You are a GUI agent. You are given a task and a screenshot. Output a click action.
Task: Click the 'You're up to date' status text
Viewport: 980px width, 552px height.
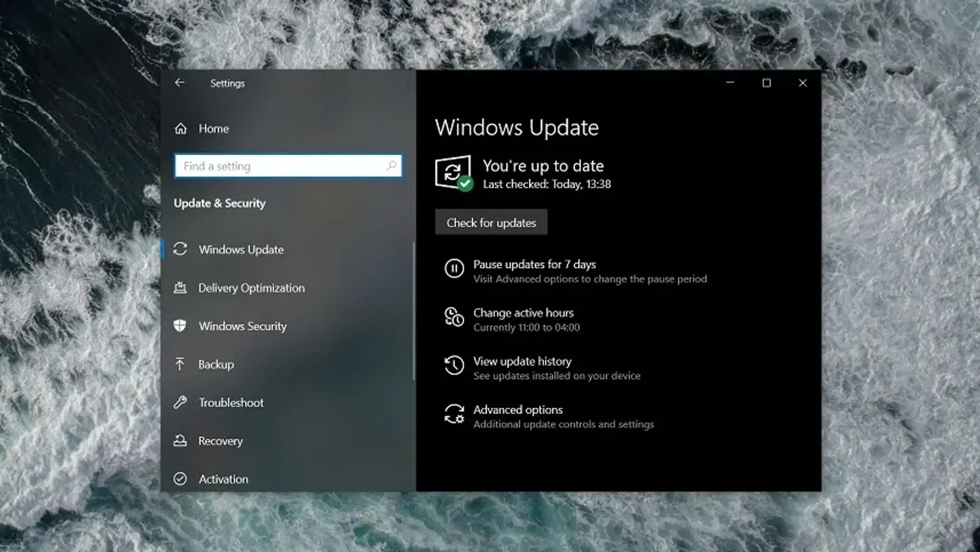coord(543,166)
